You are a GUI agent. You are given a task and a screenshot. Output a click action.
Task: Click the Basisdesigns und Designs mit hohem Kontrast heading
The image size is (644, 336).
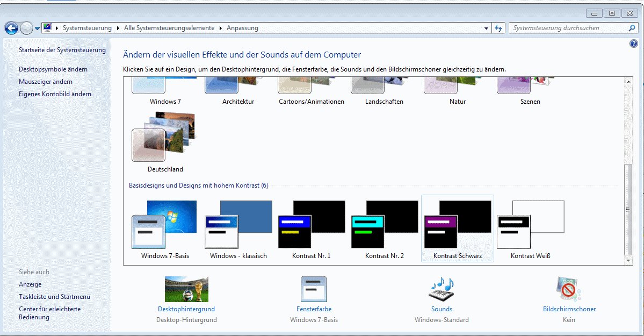click(198, 185)
